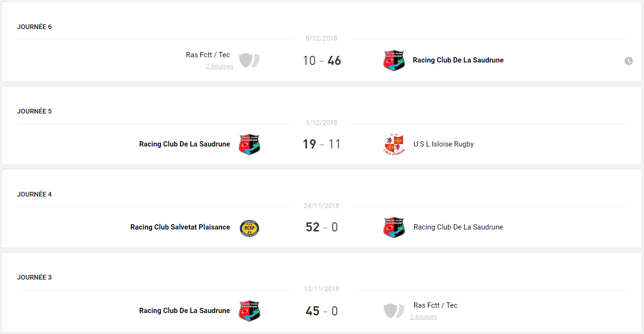Select the U S L Isloise Rugby team name
Screen dimensions: 644x334
pos(443,144)
